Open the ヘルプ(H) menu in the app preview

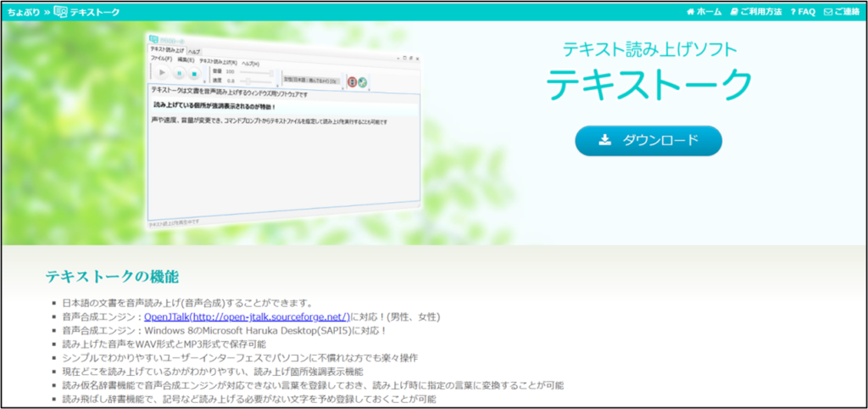pyautogui.click(x=250, y=64)
